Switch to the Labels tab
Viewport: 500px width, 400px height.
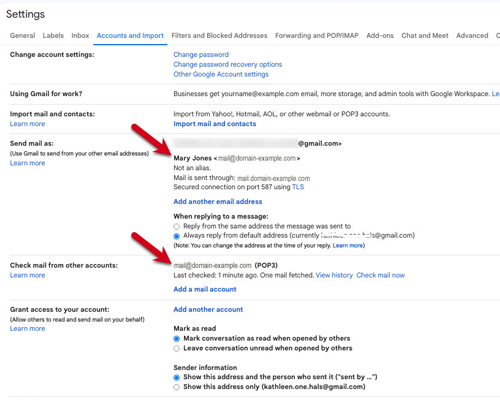click(53, 36)
